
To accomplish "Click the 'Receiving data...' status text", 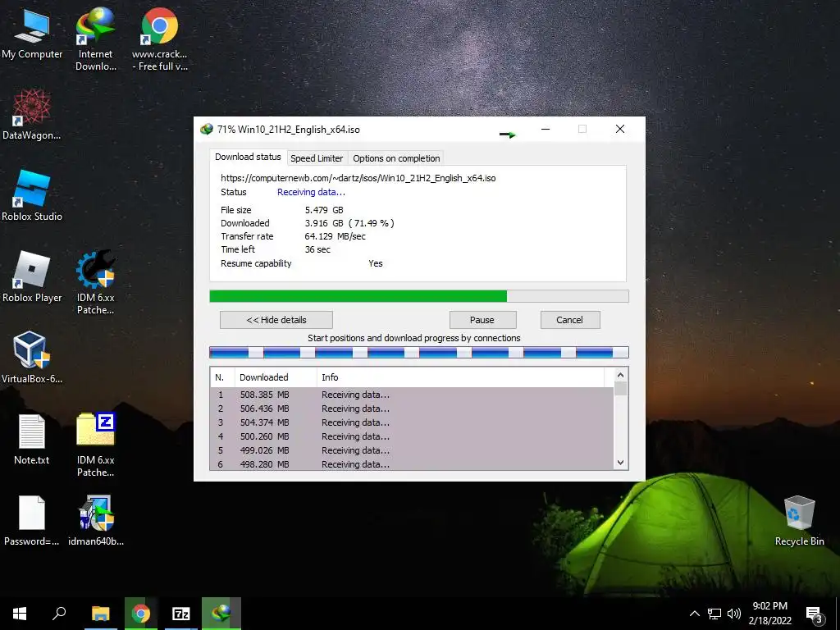I will 311,192.
